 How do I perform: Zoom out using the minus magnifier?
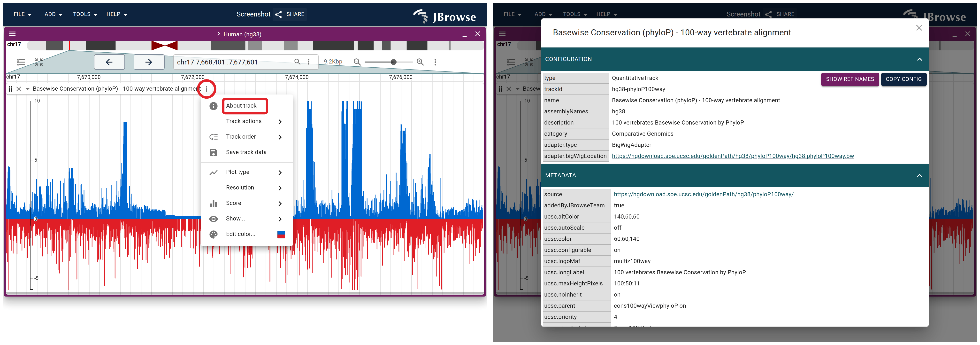(357, 62)
